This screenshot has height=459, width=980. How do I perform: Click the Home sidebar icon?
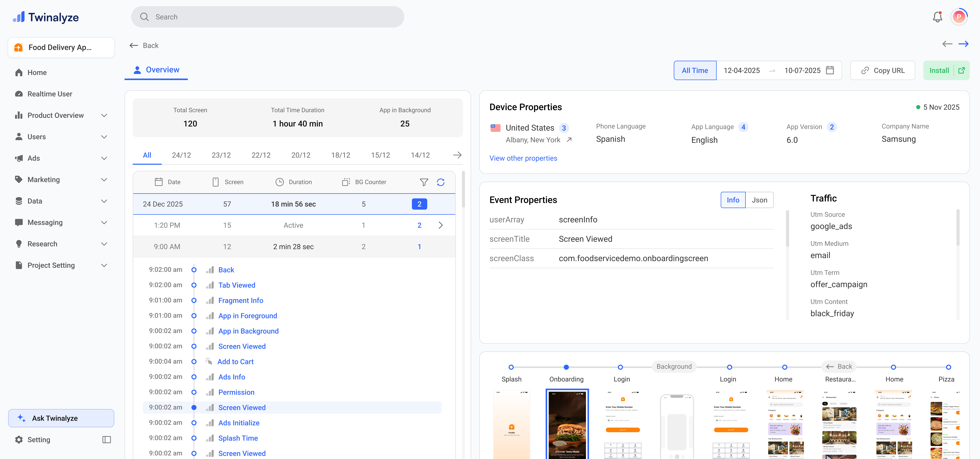(x=19, y=73)
